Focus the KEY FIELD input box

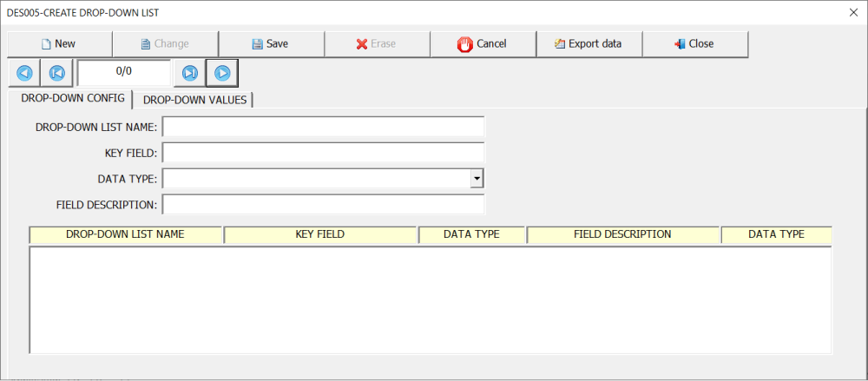tap(323, 153)
